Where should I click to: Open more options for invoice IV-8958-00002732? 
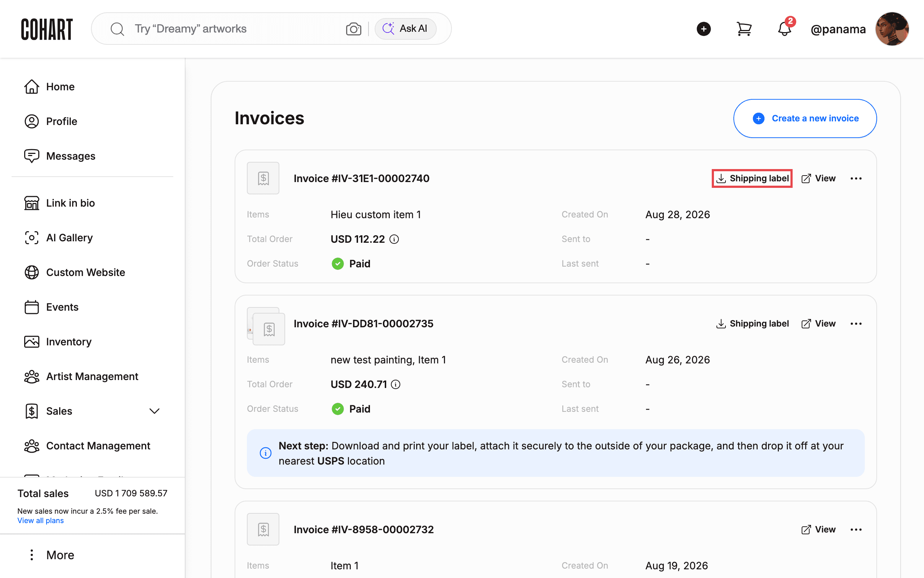pos(856,530)
